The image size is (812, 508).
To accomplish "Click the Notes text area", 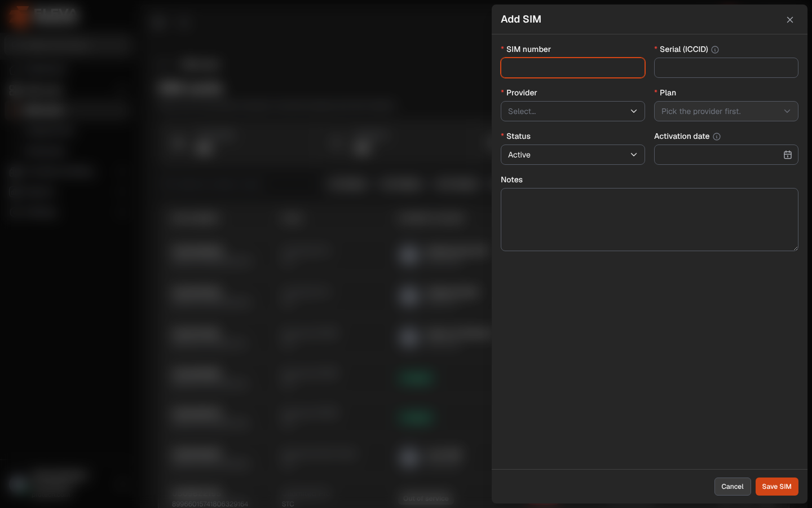I will point(650,220).
